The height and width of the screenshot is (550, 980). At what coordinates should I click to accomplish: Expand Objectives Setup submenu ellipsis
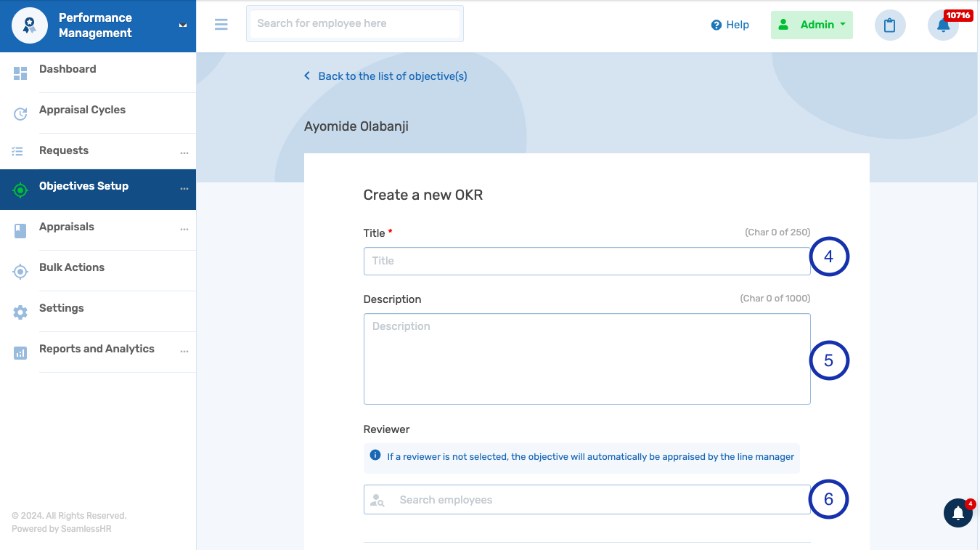[x=184, y=189]
